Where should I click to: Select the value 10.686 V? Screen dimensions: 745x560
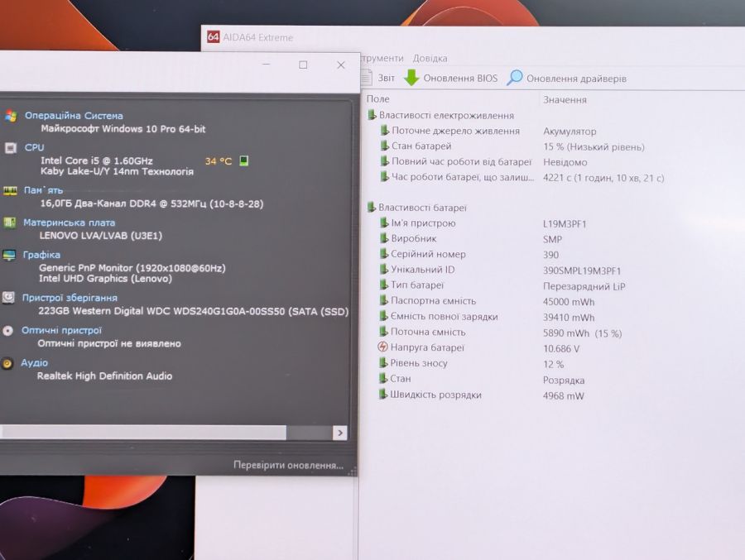point(561,348)
